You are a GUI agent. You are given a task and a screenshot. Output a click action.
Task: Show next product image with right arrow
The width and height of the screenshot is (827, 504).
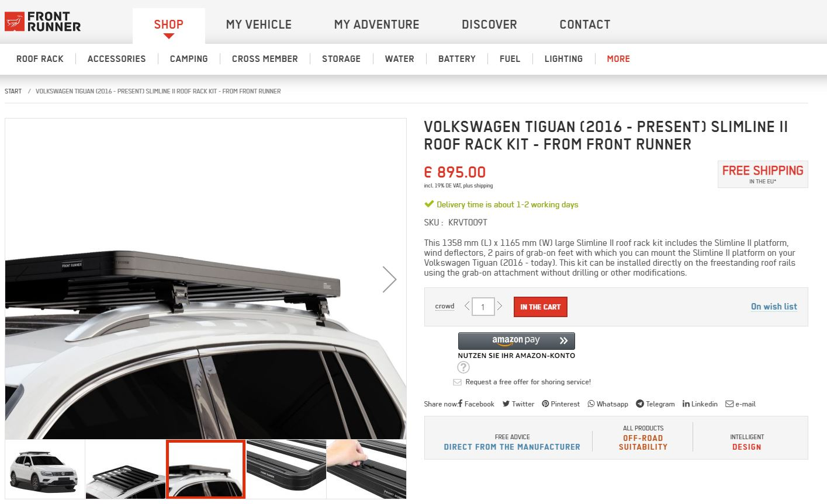[x=389, y=279]
